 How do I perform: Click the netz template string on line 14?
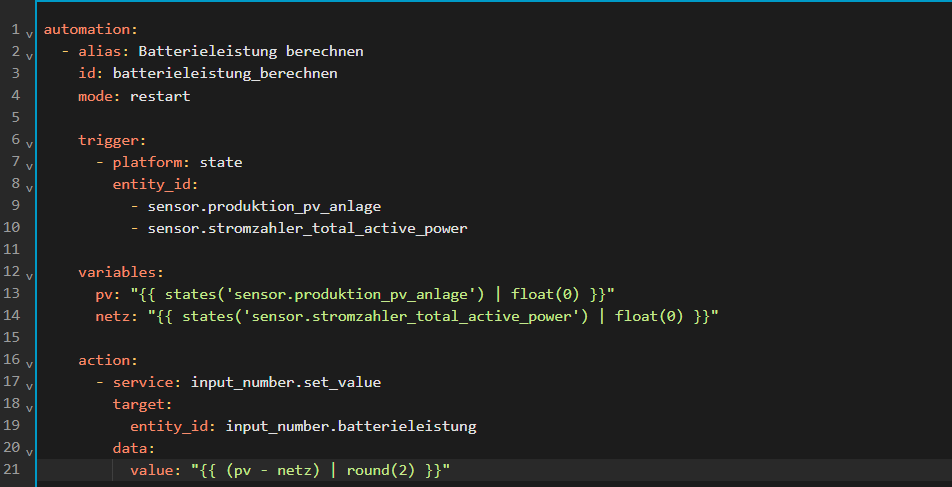click(434, 316)
